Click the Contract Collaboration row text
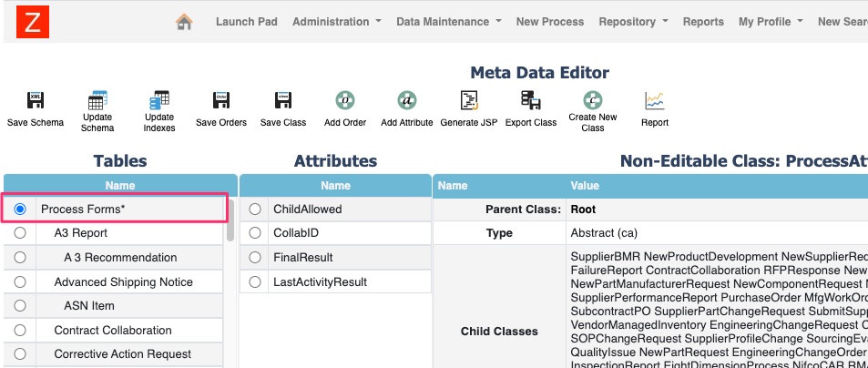Screen dimensions: 868x368 (113, 331)
